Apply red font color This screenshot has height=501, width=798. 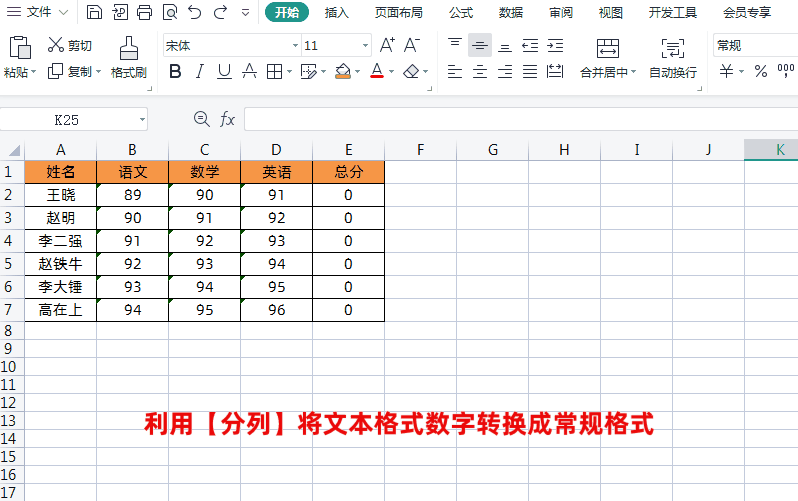tap(377, 71)
